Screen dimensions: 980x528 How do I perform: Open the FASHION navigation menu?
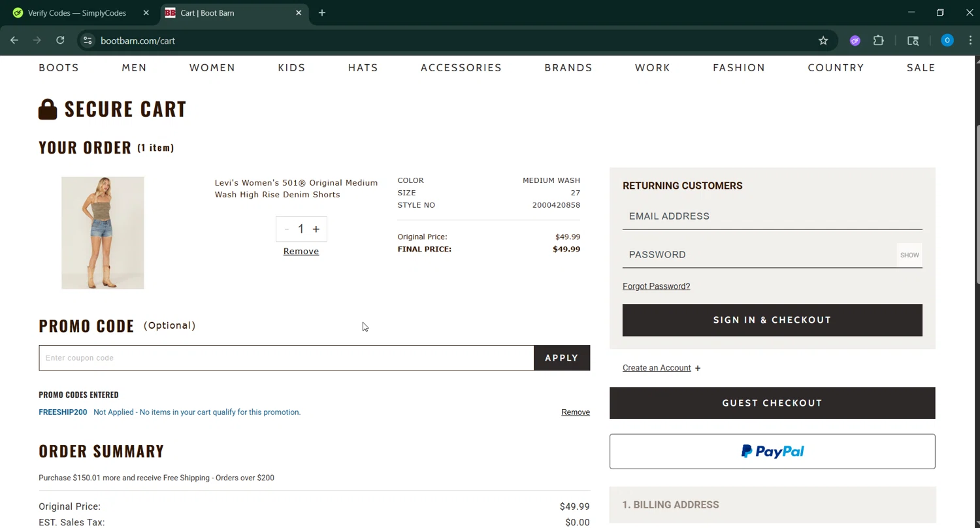point(739,67)
